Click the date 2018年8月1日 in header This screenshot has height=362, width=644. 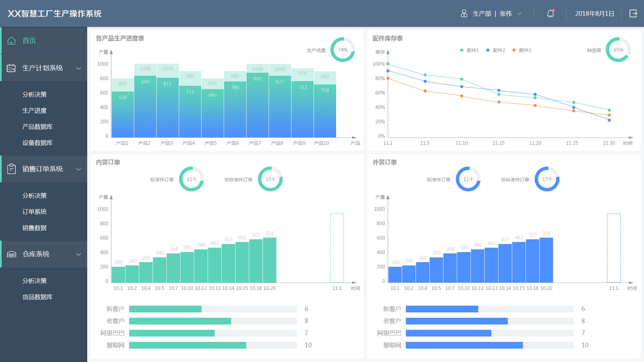pyautogui.click(x=595, y=14)
